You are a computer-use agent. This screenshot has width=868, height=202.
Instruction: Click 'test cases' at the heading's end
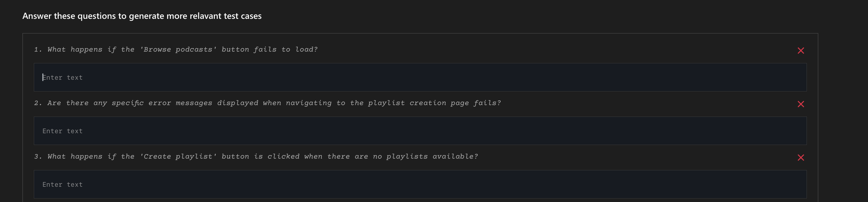243,16
